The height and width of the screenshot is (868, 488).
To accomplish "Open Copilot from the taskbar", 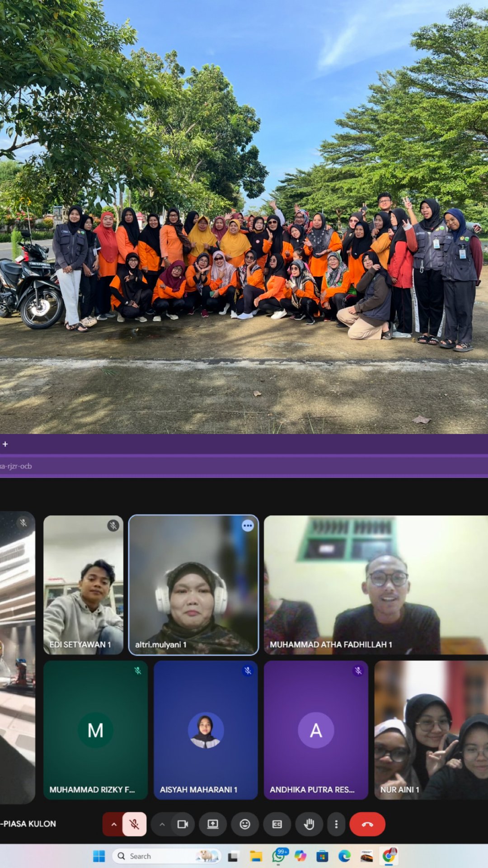I will pyautogui.click(x=300, y=856).
